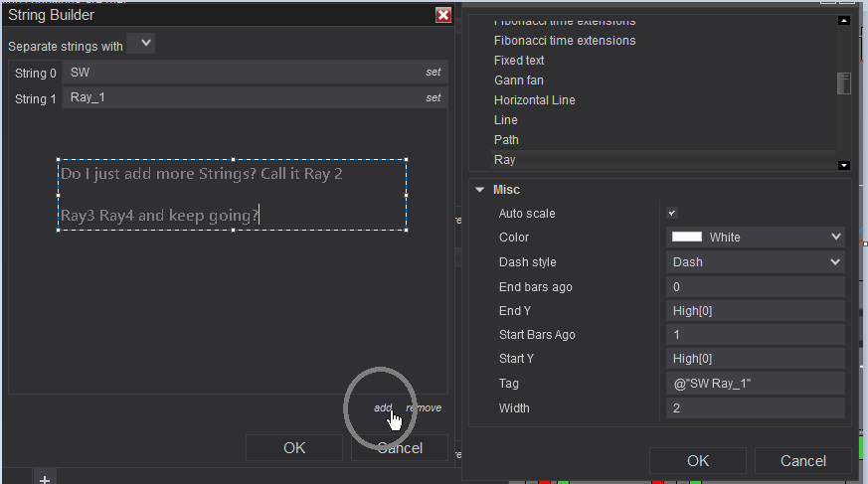Screen dimensions: 868x484
Task: Confirm the Ray properties with OK
Action: [x=698, y=461]
